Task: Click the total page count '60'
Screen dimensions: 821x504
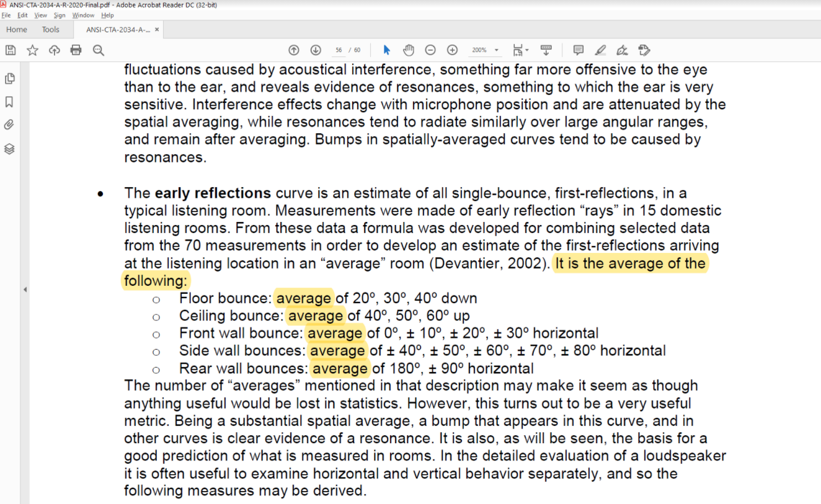Action: coord(357,50)
